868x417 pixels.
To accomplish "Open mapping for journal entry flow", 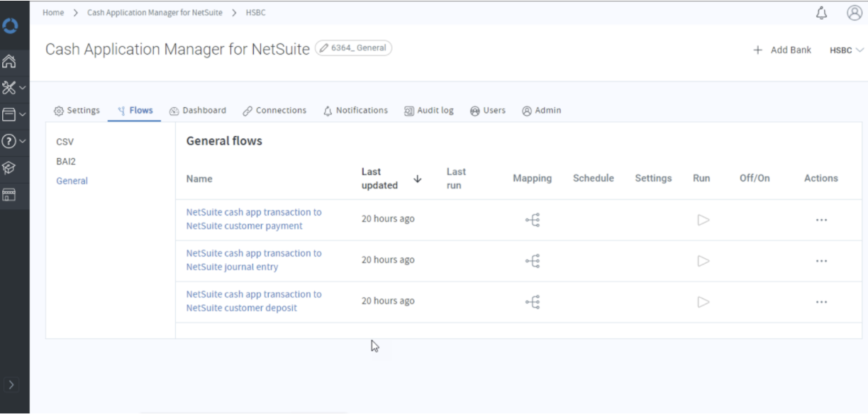I will 533,262.
